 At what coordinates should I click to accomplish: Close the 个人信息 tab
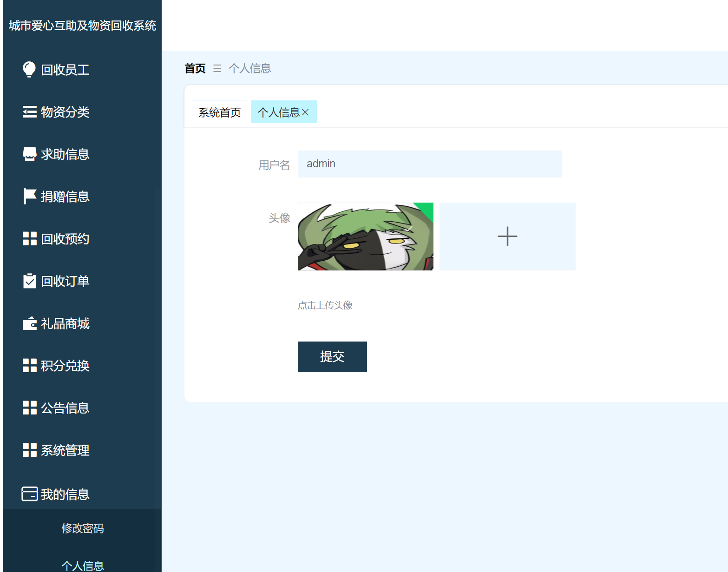point(306,112)
